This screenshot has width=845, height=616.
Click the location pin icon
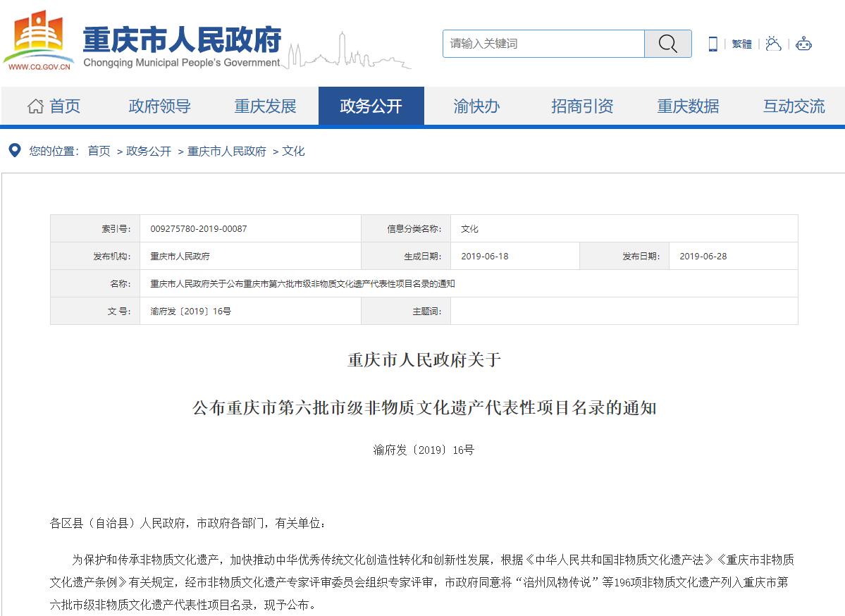15,150
